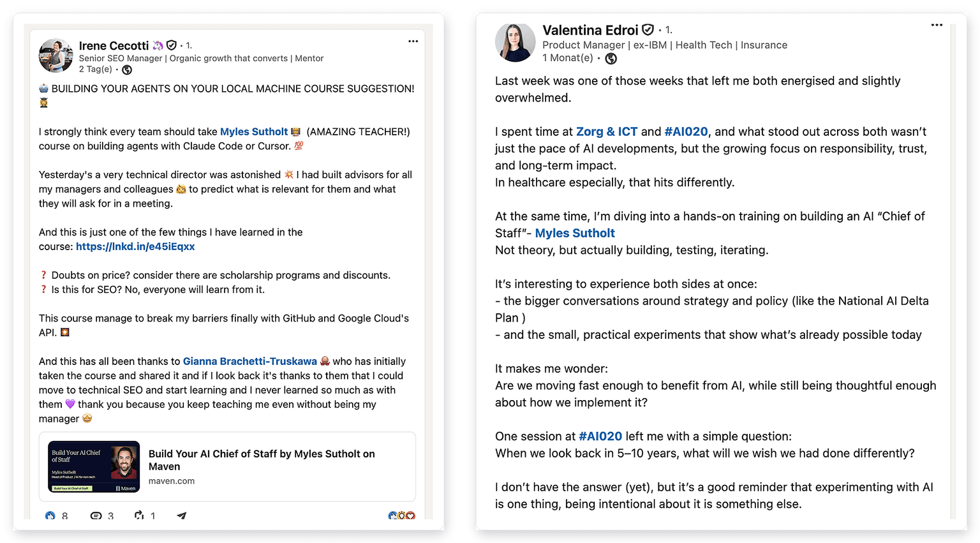Open the three-dot menu on Irene's post
This screenshot has height=543, width=980.
click(x=413, y=41)
